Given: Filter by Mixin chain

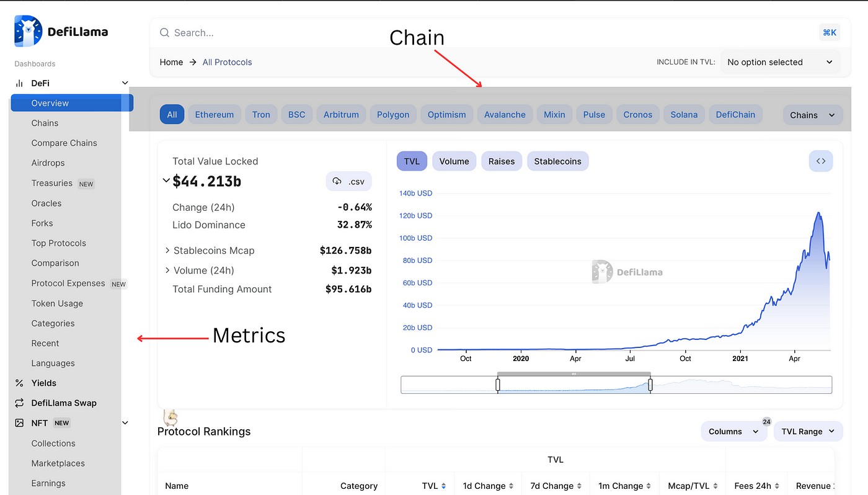Looking at the screenshot, I should [x=554, y=114].
